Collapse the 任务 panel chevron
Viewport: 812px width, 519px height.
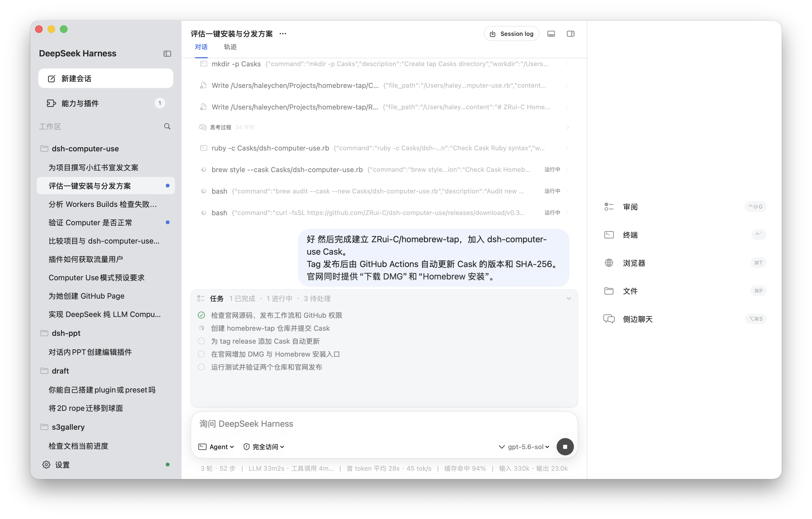point(569,298)
